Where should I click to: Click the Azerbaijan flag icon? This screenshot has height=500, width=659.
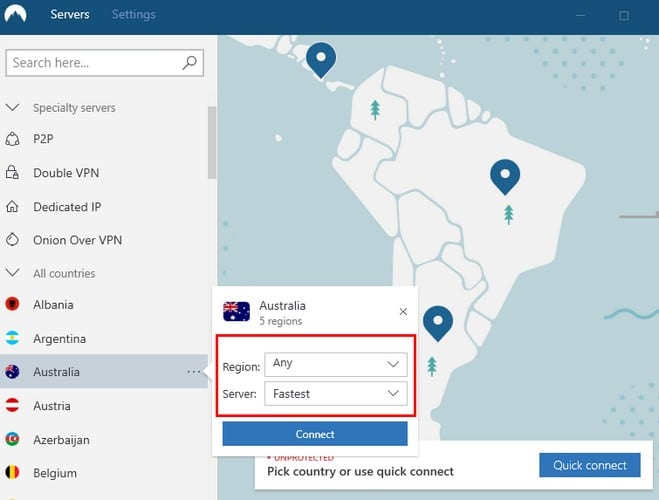point(12,439)
